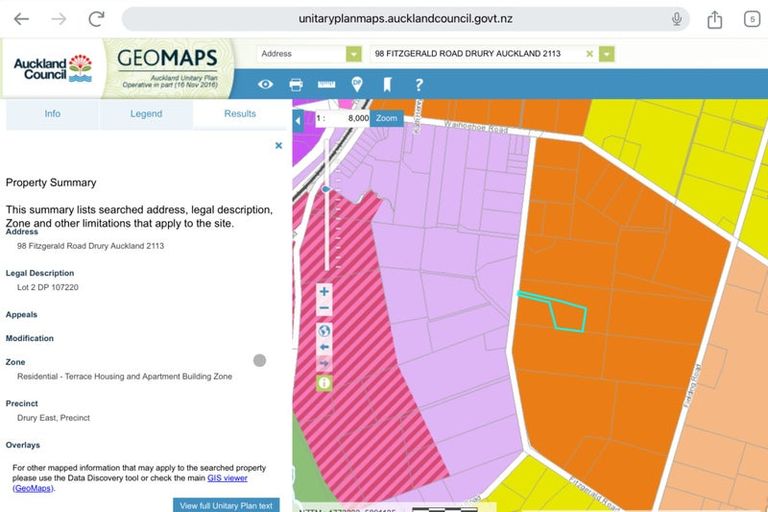Zoom in with the map plus button
Screen dimensions: 768x512
324,292
